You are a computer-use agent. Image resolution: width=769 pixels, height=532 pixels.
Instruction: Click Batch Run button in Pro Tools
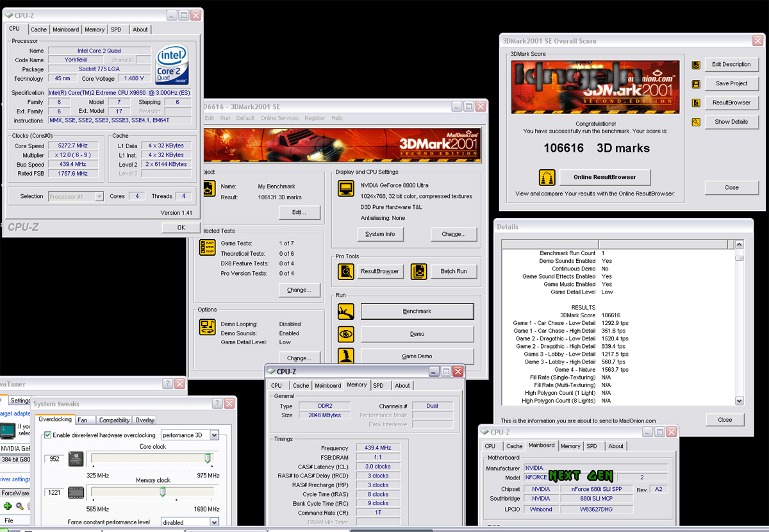pos(454,271)
